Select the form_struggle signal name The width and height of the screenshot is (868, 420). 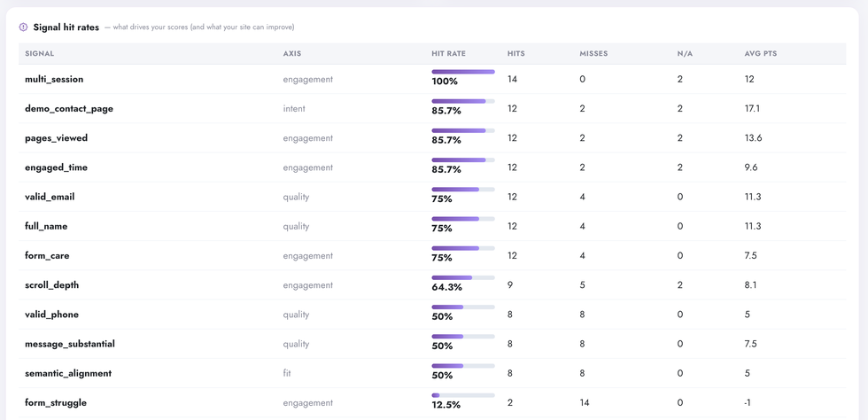coord(56,403)
